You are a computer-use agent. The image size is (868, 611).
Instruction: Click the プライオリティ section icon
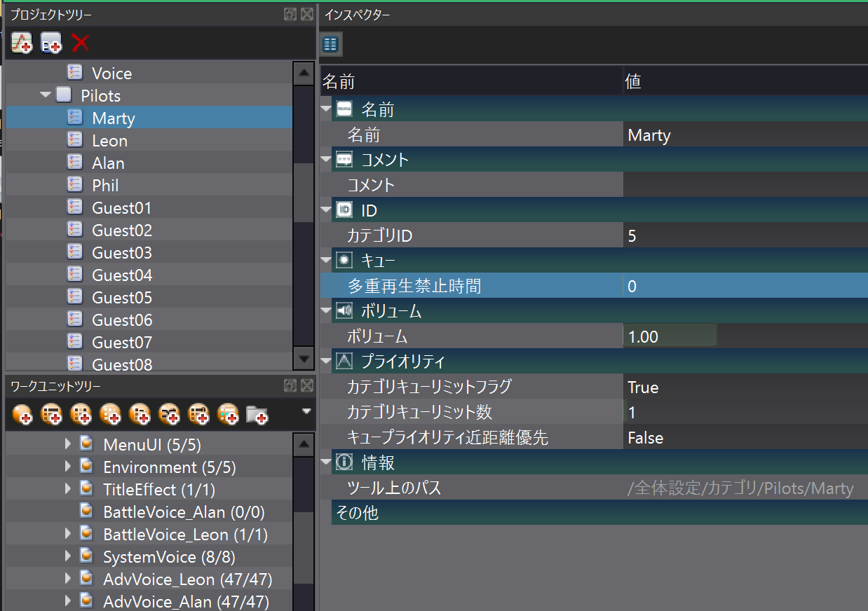pyautogui.click(x=344, y=362)
